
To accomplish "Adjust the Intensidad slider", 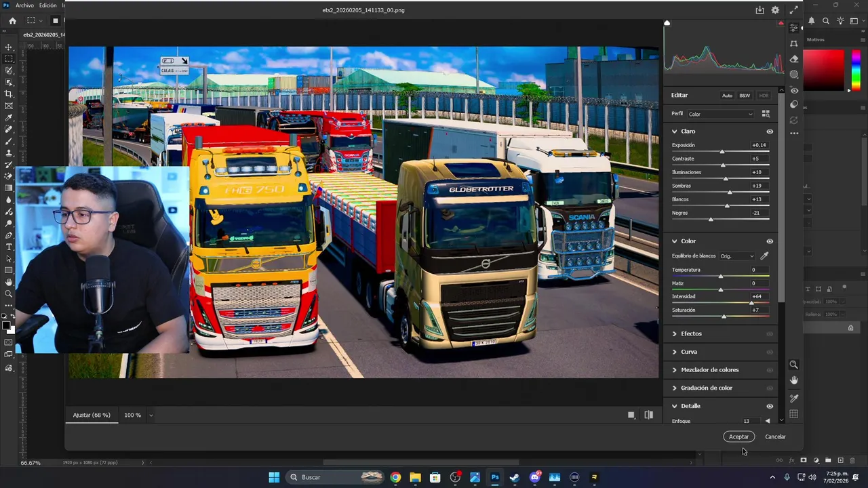I will click(x=753, y=302).
